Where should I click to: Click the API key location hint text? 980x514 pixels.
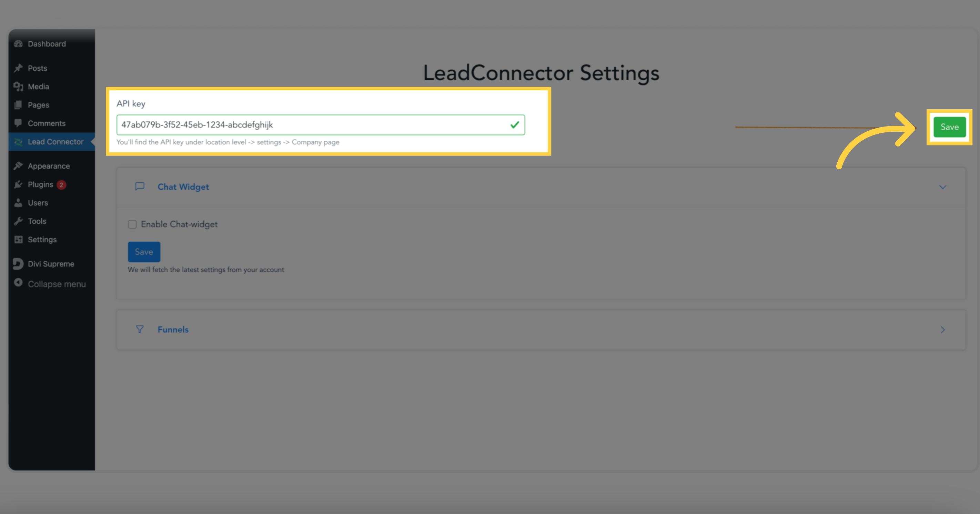point(228,142)
